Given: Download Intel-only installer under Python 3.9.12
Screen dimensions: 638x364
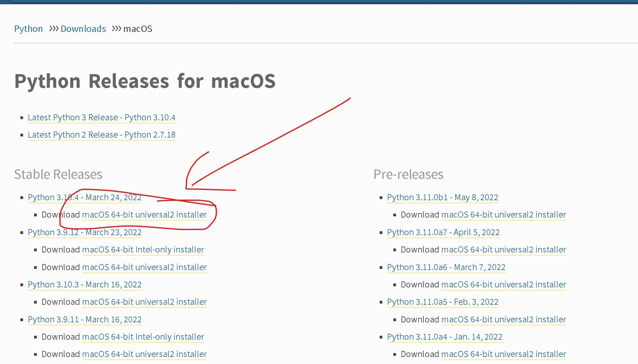Looking at the screenshot, I should click(143, 250).
